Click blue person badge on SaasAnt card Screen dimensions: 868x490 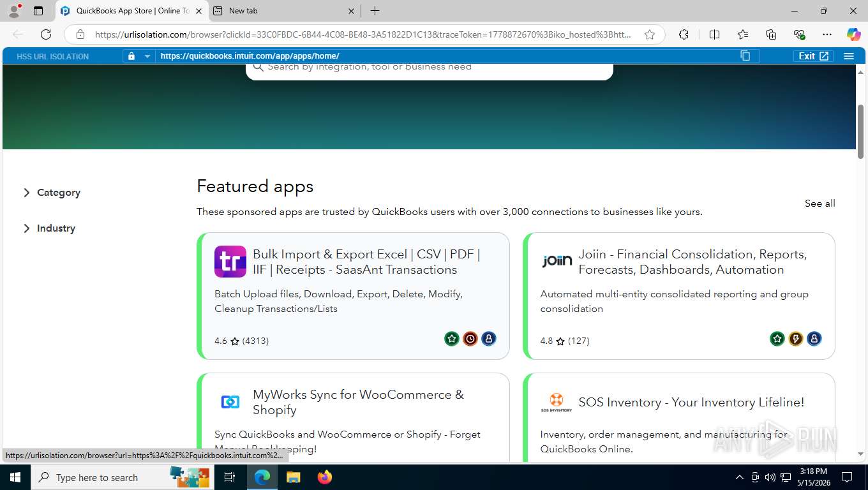[489, 339]
